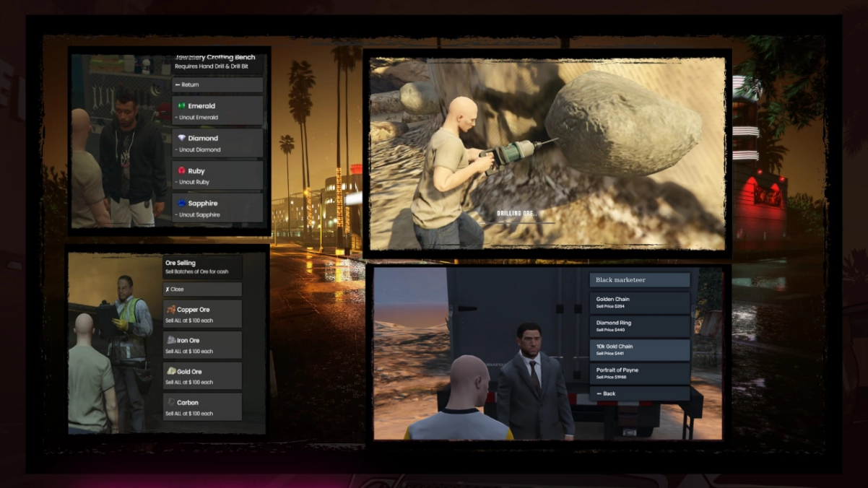Go Back from the Black marketeer menu
868x488 pixels.
639,393
